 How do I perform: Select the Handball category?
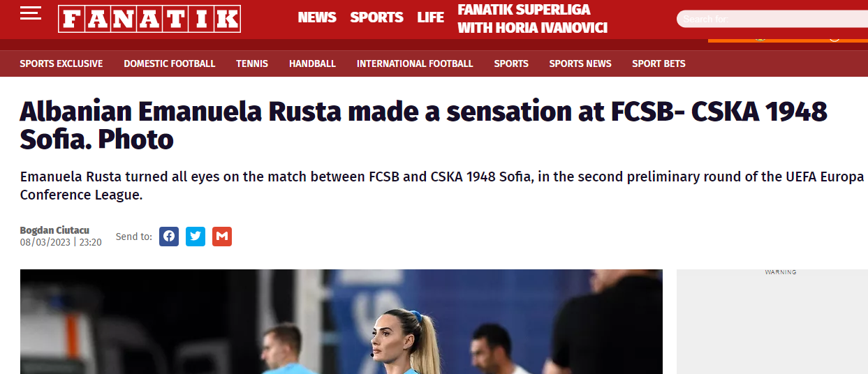pos(312,63)
